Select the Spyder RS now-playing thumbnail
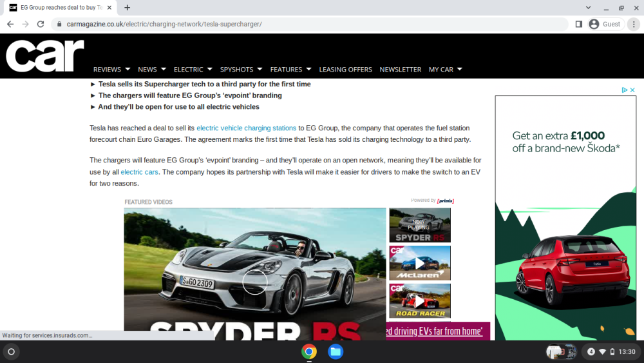Screen dimensions: 644x363 420,225
